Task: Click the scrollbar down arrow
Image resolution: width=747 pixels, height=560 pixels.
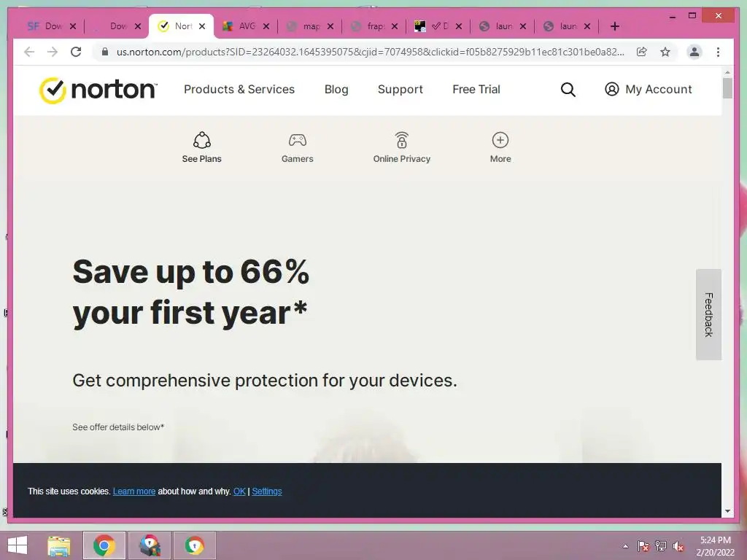Action: [x=727, y=511]
